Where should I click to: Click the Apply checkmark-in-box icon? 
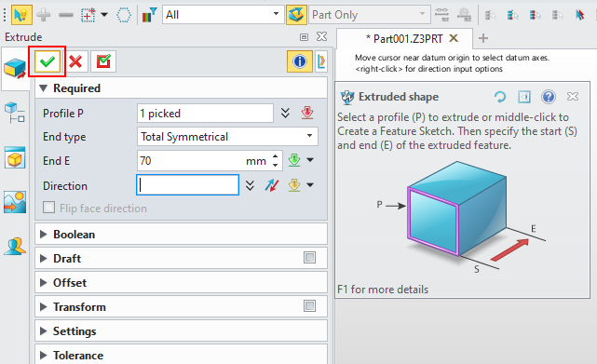click(103, 61)
